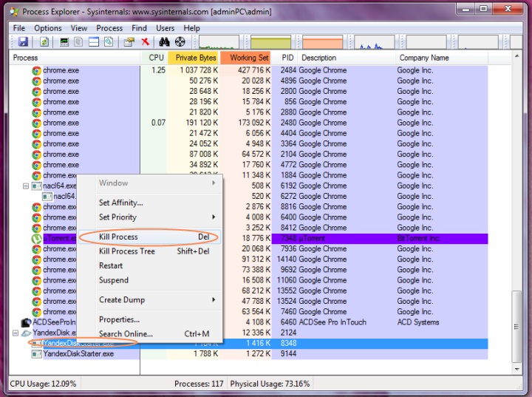
Task: Sort by the PID column header
Action: point(285,58)
